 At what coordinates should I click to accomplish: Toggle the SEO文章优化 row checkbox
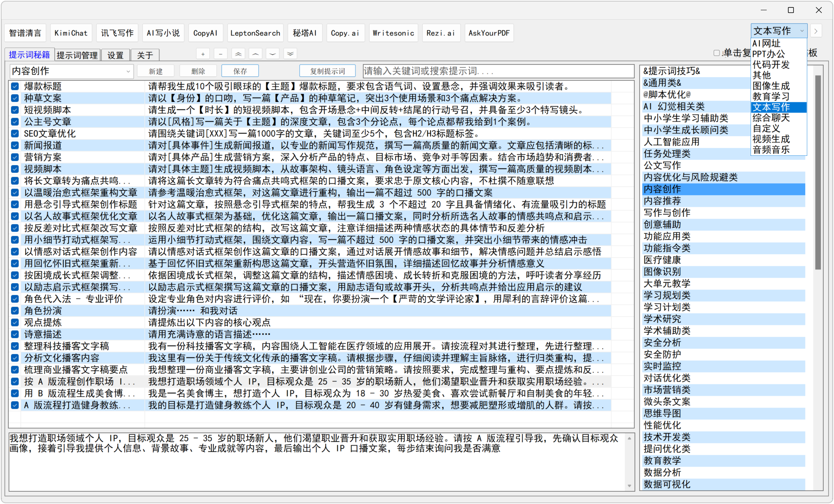click(x=15, y=134)
